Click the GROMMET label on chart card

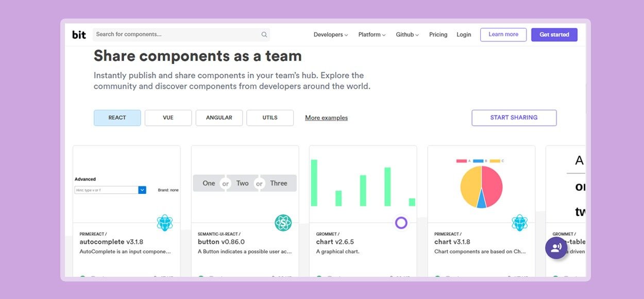click(328, 234)
